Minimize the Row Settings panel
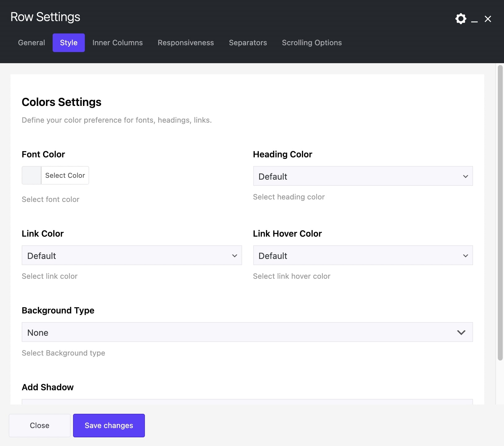 pyautogui.click(x=474, y=20)
